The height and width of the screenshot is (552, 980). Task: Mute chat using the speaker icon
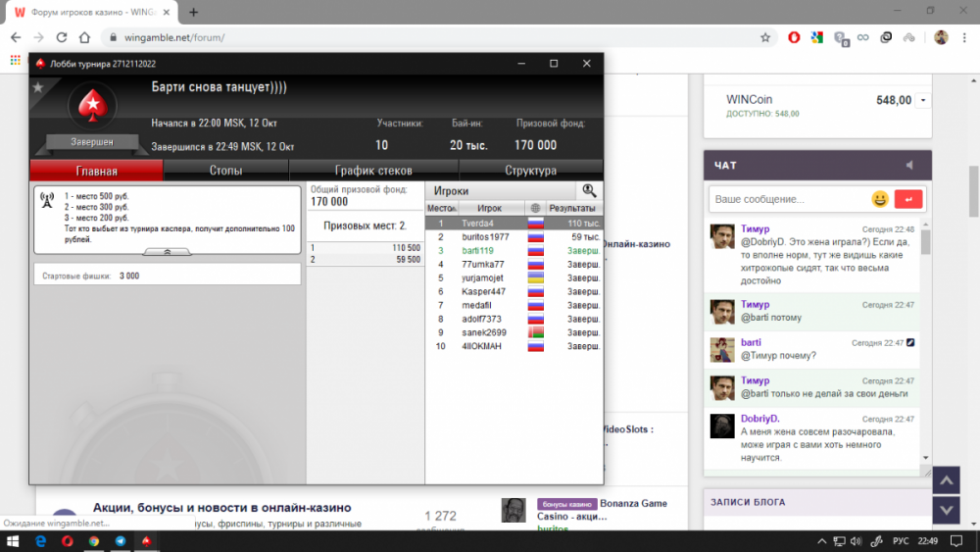pos(909,166)
